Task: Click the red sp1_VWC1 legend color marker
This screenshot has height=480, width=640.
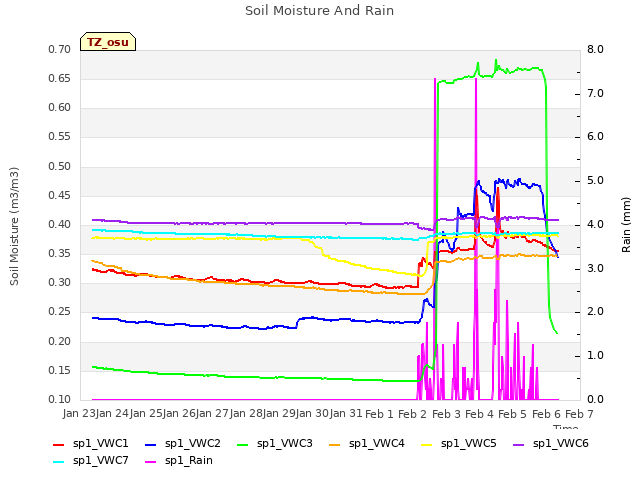Action: tap(59, 445)
